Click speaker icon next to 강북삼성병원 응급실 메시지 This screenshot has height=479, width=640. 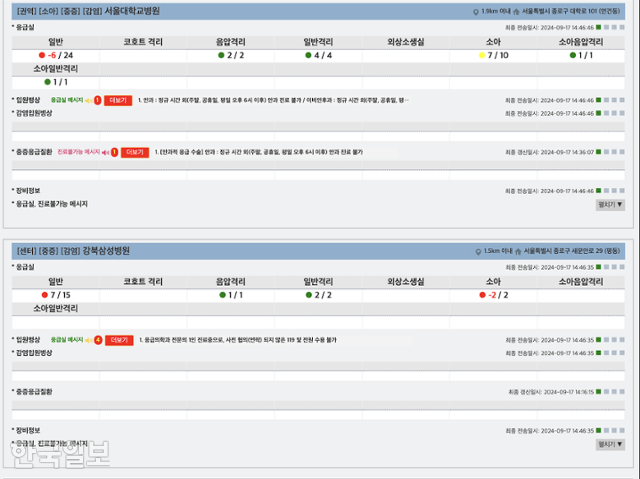(x=88, y=340)
